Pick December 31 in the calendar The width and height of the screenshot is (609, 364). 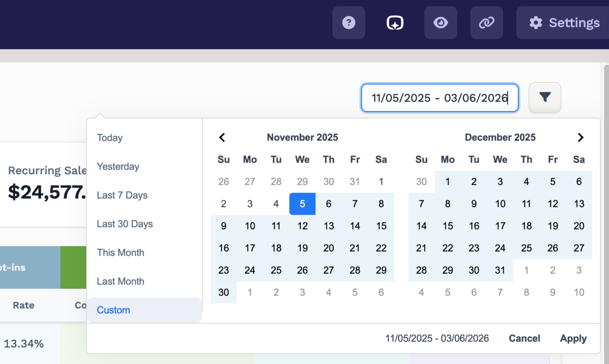(500, 270)
